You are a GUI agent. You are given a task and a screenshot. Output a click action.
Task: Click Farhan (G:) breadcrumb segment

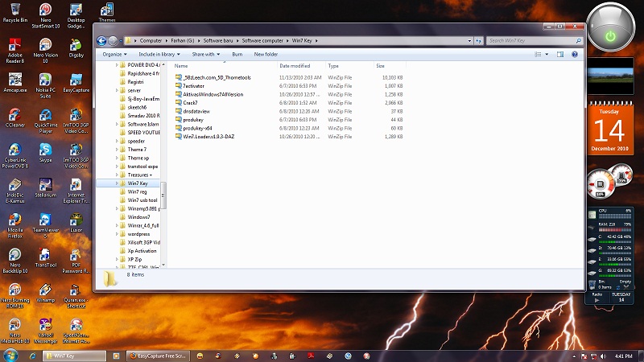coord(183,41)
